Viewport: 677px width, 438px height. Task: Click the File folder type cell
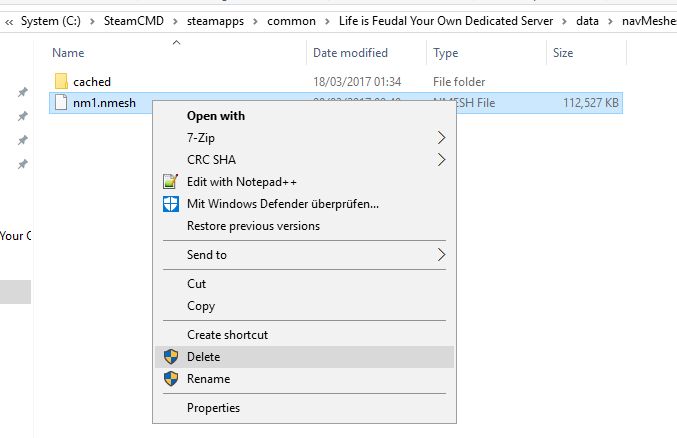(459, 82)
